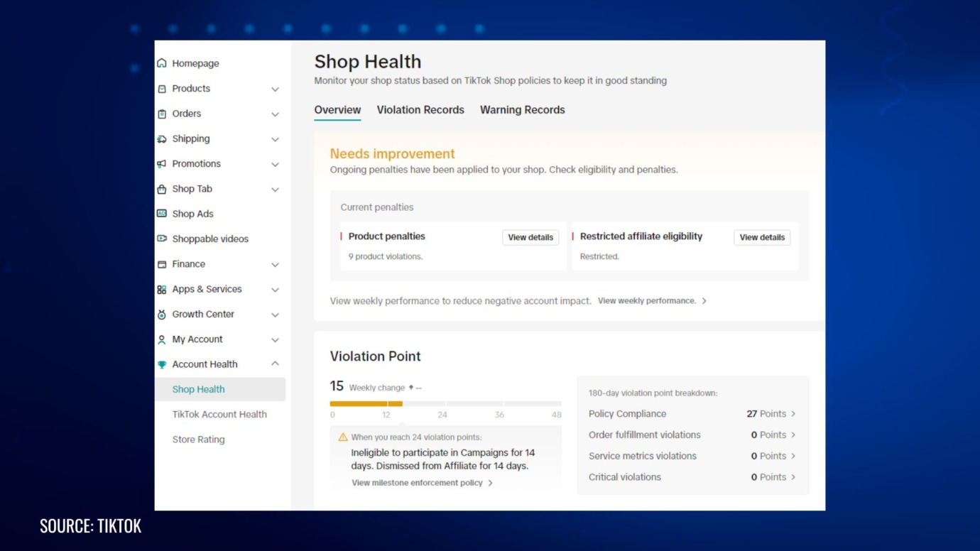Expand the Shop Tab menu chevron
Viewport: 980px width, 551px height.
pos(275,190)
